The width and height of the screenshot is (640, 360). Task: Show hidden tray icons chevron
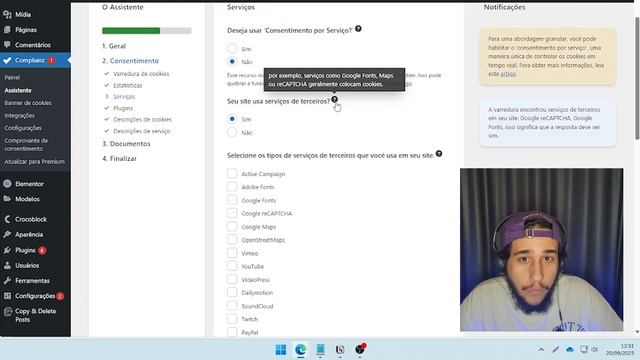(541, 349)
